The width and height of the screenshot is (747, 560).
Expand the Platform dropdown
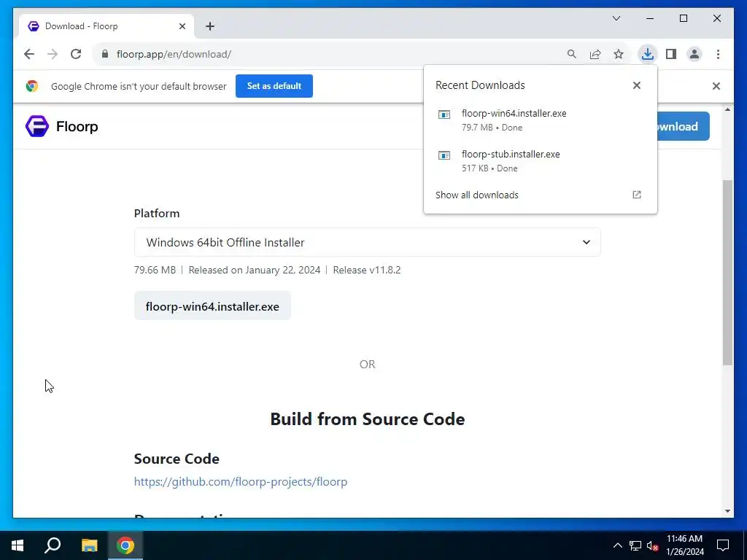point(368,242)
